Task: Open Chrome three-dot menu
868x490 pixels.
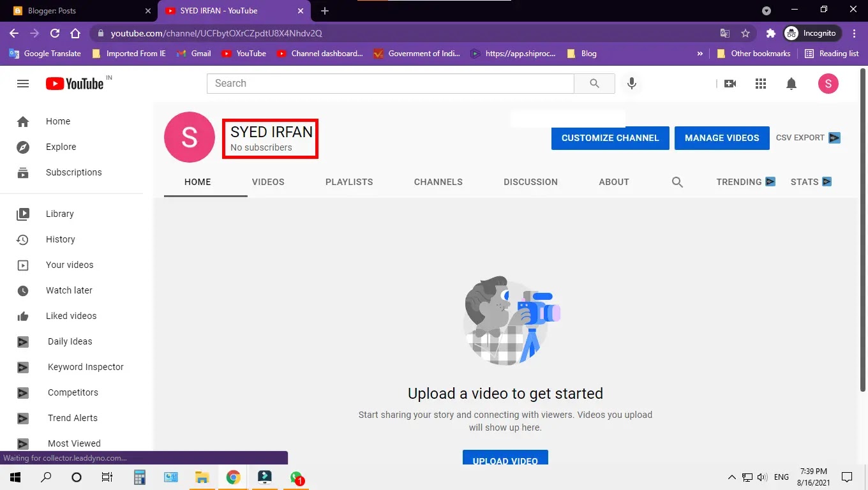Action: (x=854, y=33)
